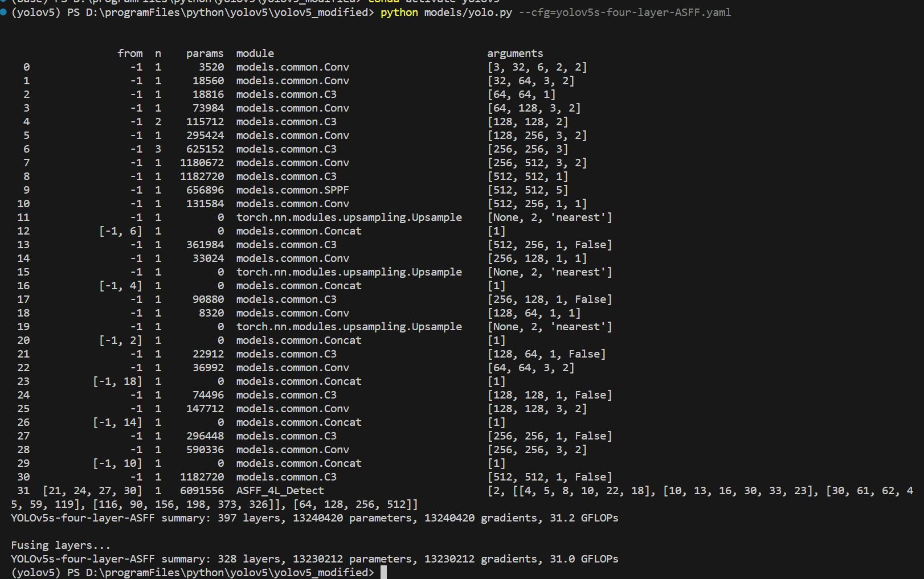Image resolution: width=924 pixels, height=579 pixels.
Task: Click the 'models.common.SPPF' module name
Action: click(293, 190)
